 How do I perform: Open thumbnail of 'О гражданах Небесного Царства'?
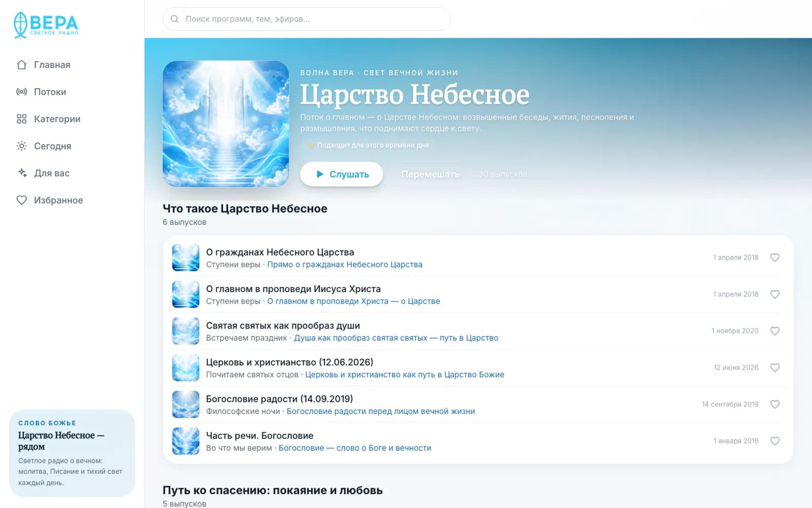(186, 258)
